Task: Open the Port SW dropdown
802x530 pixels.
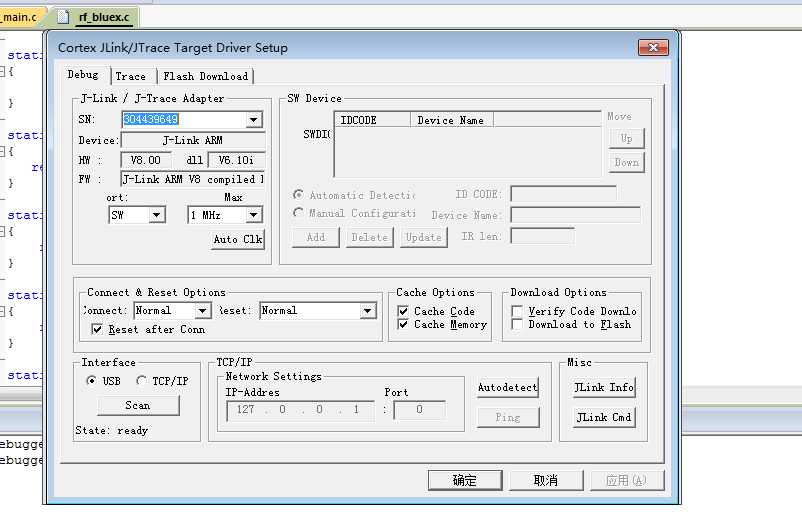Action: tap(157, 215)
